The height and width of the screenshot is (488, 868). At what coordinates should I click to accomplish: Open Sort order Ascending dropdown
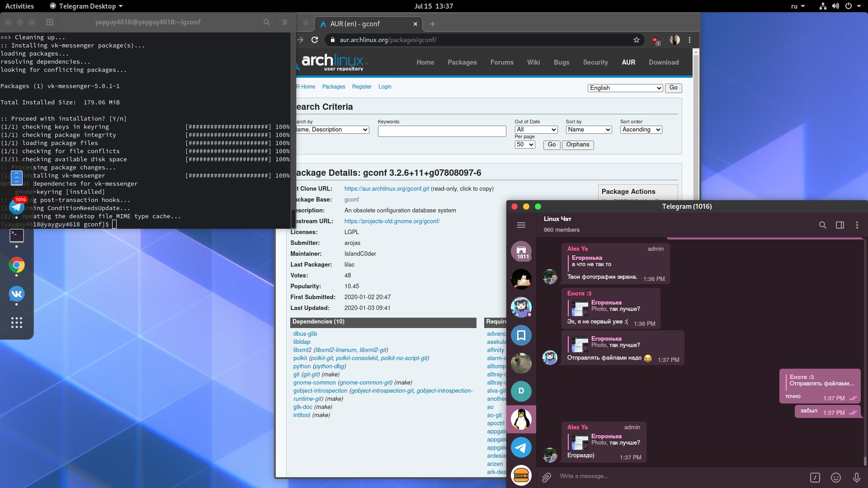(x=641, y=130)
